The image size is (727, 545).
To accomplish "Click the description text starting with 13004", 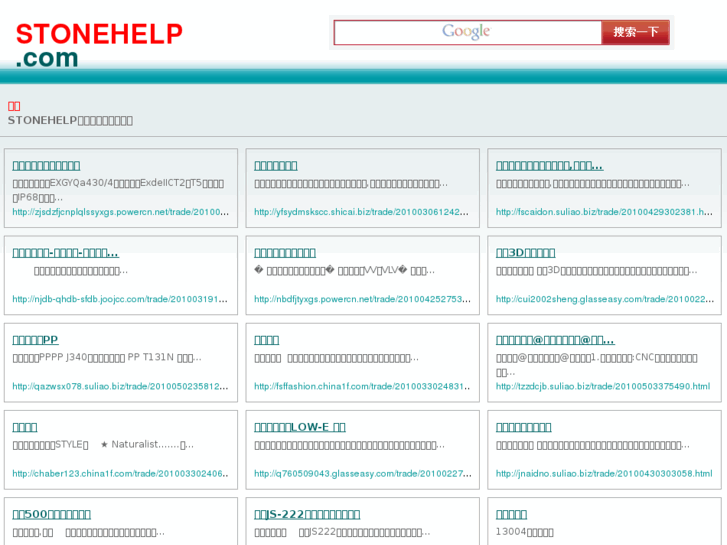I will coord(524,532).
